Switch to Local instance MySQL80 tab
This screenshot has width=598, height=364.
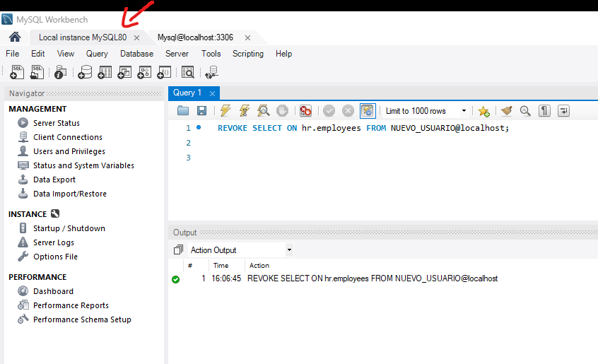tap(83, 37)
